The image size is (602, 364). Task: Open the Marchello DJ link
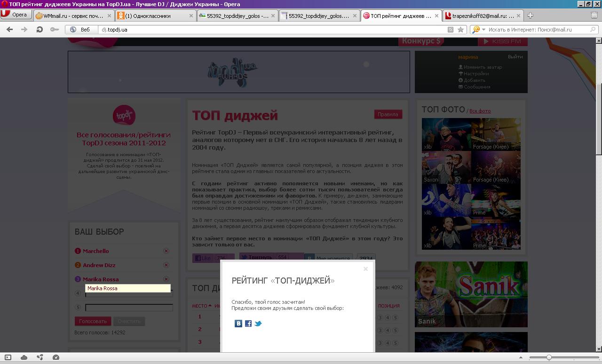click(x=95, y=251)
